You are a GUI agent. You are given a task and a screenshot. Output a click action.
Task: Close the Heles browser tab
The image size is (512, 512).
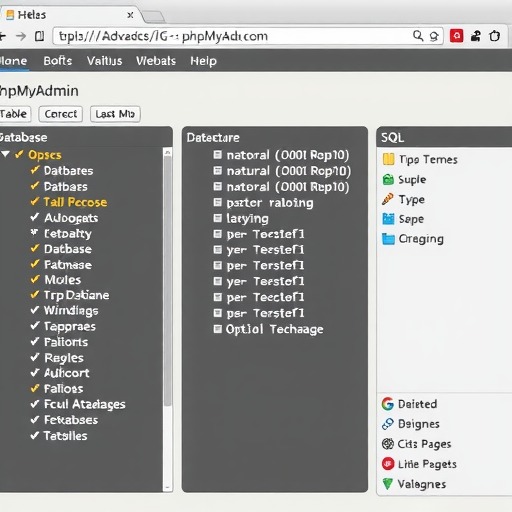tap(130, 15)
